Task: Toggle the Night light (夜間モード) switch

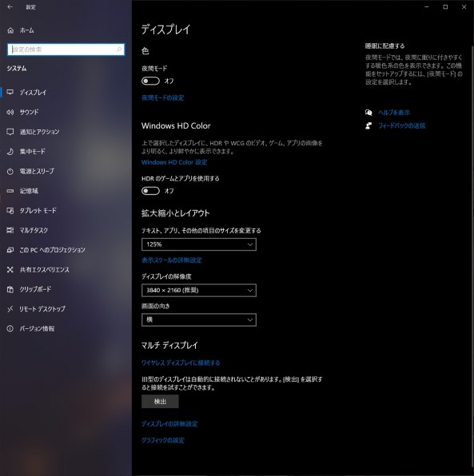Action: (x=150, y=81)
